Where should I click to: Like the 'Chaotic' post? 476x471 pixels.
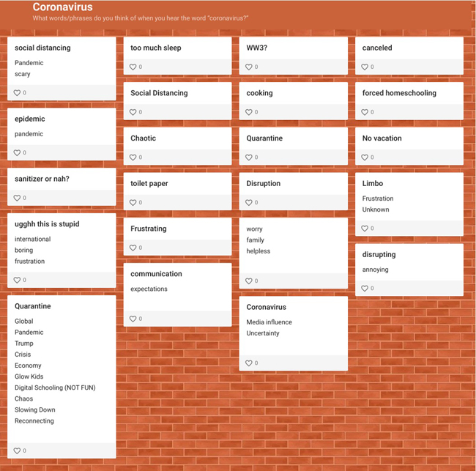(133, 157)
